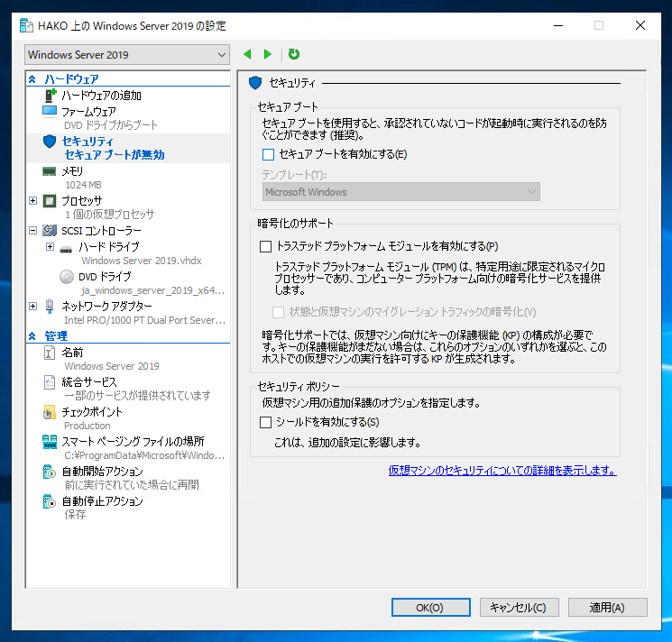This screenshot has width=672, height=642.
Task: Check 状態と仮想マシンのマイグレーション トラフィックの暗号化 checkbox
Action: pyautogui.click(x=278, y=312)
